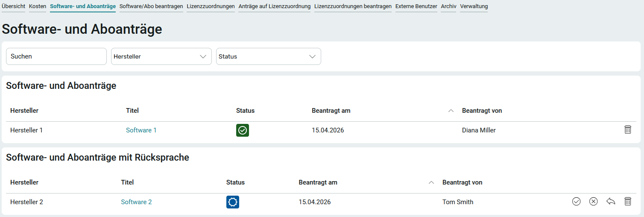Open the Software 2 link
Viewport: 644px width, 217px height.
(136, 202)
